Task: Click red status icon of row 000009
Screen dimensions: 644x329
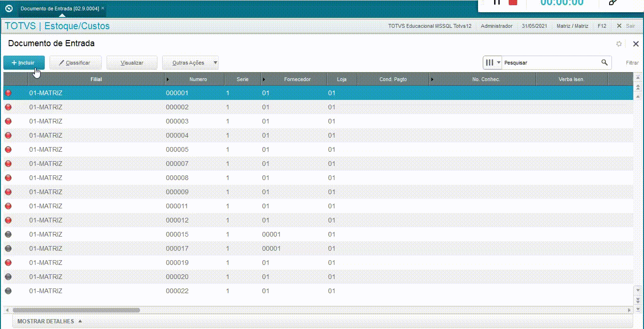Action: pos(8,192)
